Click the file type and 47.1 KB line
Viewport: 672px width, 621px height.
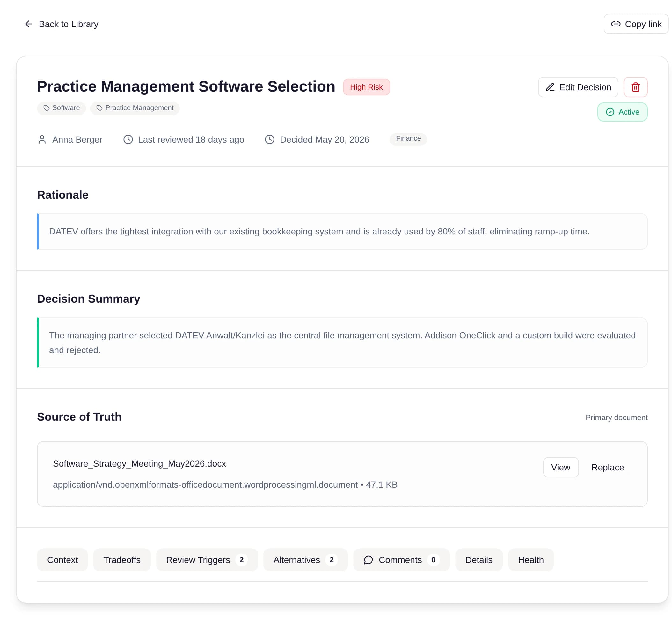(x=225, y=485)
